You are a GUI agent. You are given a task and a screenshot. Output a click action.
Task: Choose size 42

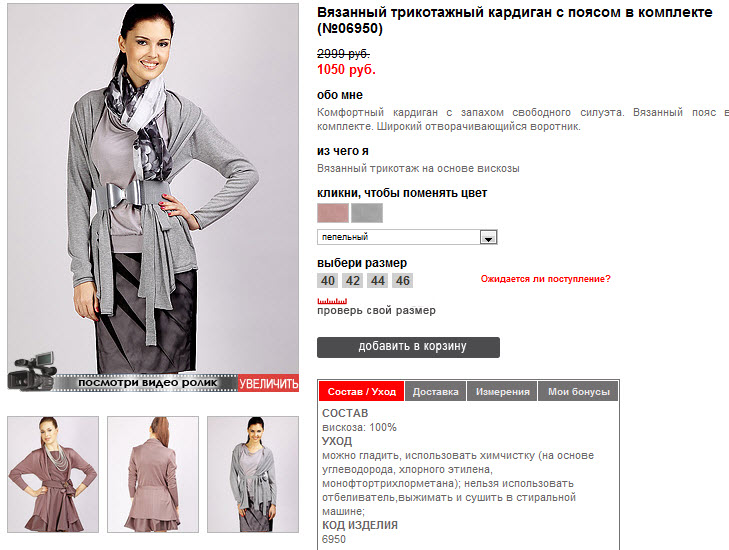[353, 281]
